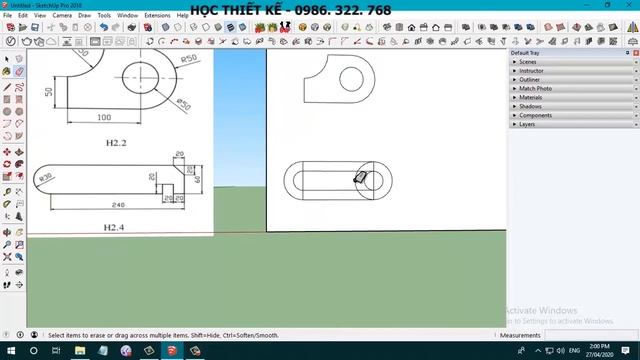Viewport: 640px width, 360px height.
Task: Activate the Arc tool
Action: [7, 124]
